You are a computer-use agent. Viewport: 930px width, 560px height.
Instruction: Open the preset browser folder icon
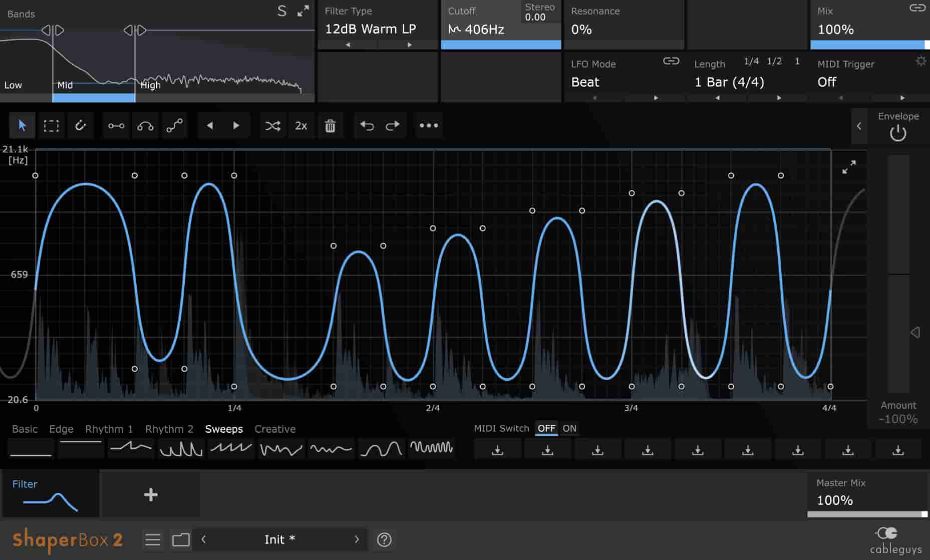tap(181, 539)
